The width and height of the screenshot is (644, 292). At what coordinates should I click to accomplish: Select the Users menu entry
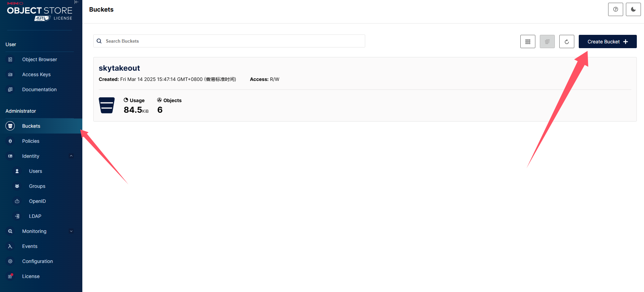[x=36, y=171]
